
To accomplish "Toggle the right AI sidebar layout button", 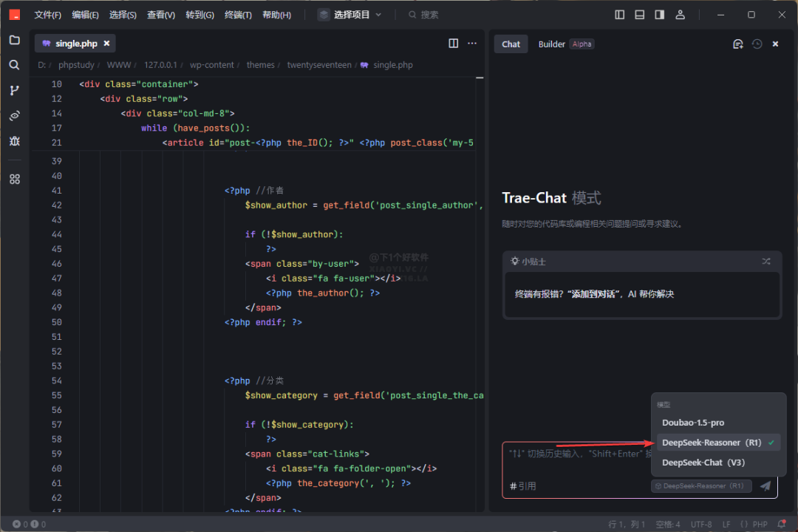I will pos(659,15).
